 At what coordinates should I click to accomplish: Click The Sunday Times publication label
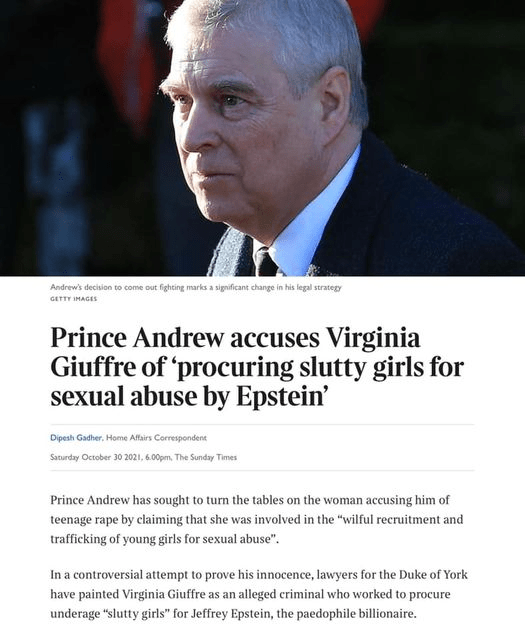[206, 457]
